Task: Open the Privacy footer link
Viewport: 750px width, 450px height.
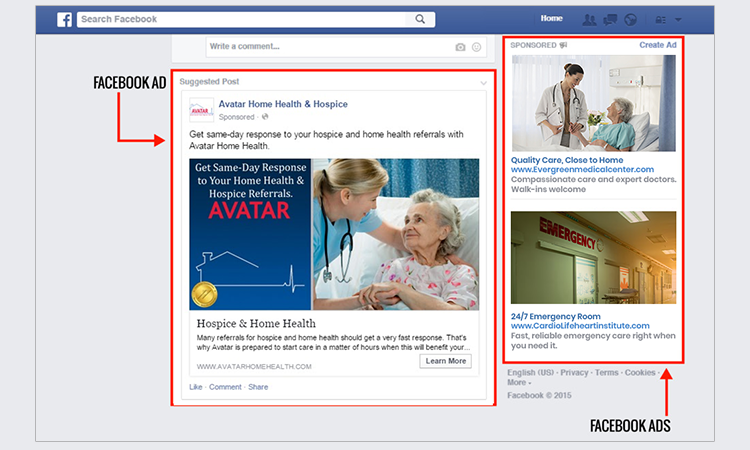Action: 574,373
